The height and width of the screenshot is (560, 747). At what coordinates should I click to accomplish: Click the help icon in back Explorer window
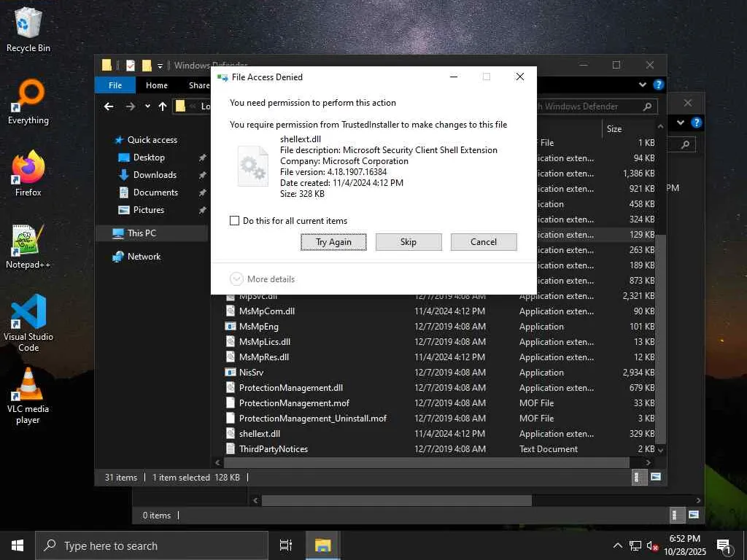697,122
